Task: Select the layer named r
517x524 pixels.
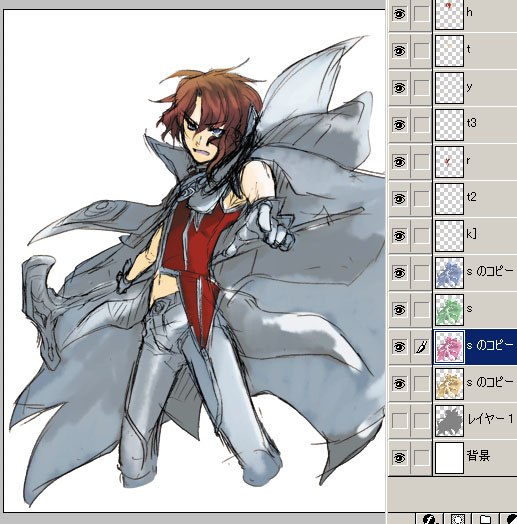Action: coord(469,161)
